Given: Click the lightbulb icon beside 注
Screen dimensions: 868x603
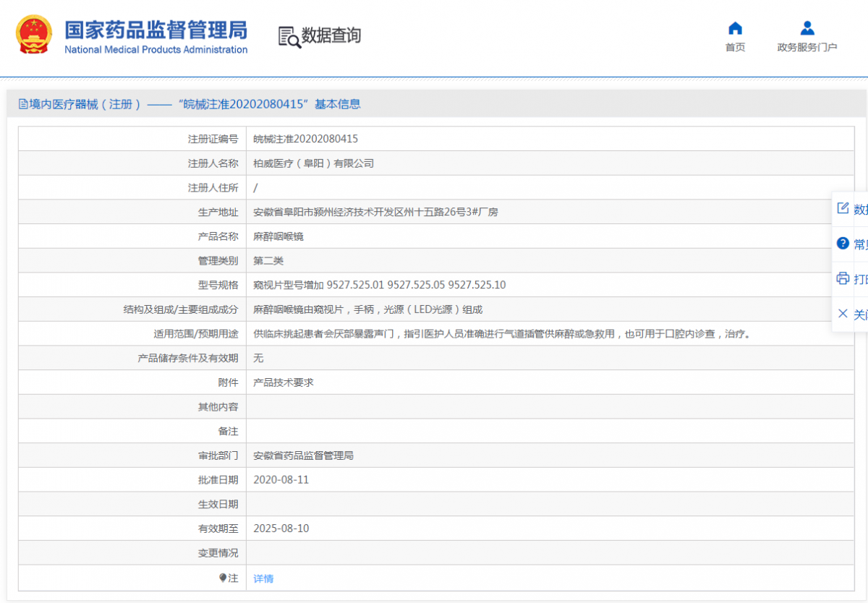Looking at the screenshot, I should [x=223, y=578].
